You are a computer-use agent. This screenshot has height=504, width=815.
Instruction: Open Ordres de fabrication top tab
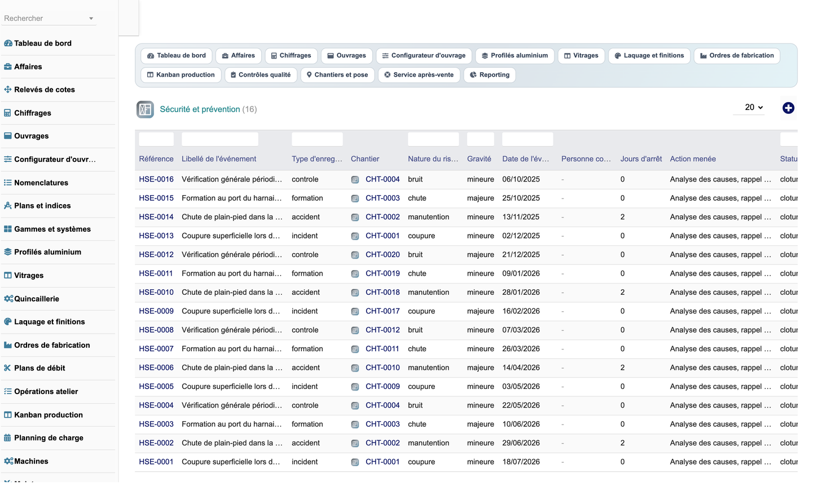click(737, 56)
